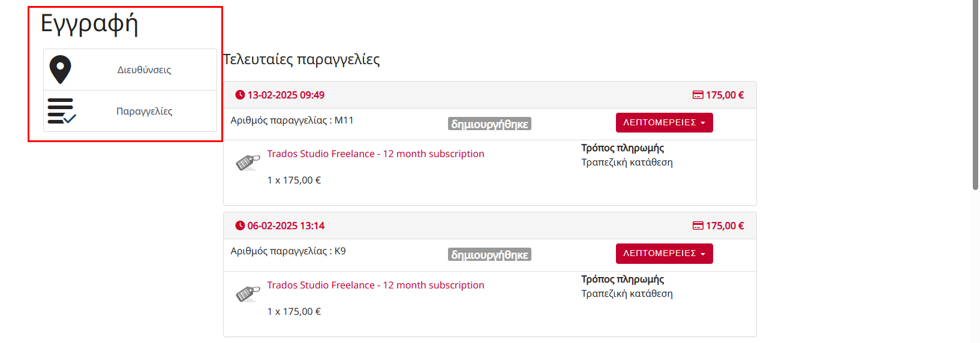Expand ΛΕΠΤΟΜΕΡΕΙΕΣ dropdown for order M11
The image size is (980, 343).
click(x=664, y=122)
